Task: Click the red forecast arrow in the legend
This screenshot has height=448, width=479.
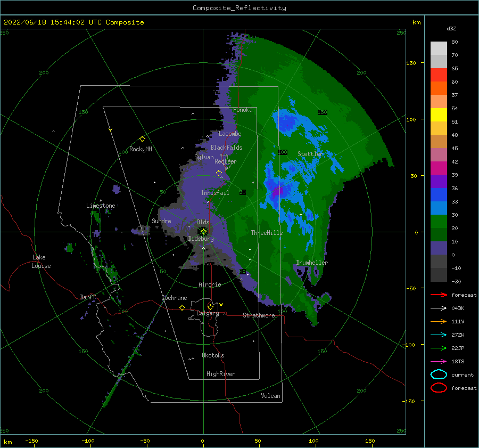Action: [x=439, y=295]
